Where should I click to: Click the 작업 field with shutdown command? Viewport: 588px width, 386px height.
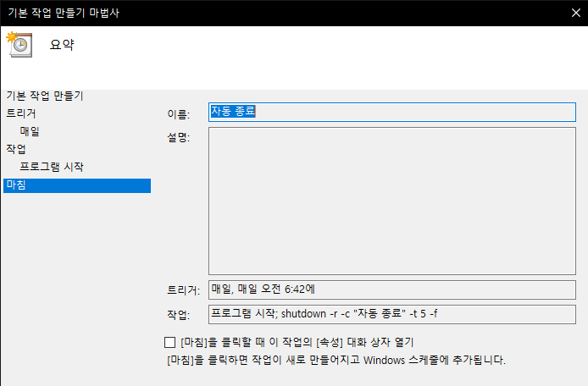(392, 314)
